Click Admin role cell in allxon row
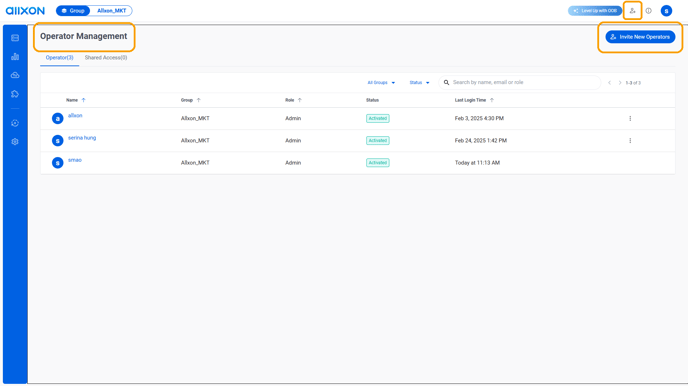The width and height of the screenshot is (688, 386). coord(293,118)
